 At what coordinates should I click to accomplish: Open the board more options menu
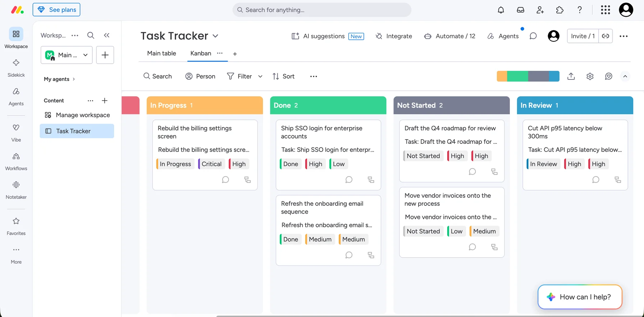[x=624, y=36]
